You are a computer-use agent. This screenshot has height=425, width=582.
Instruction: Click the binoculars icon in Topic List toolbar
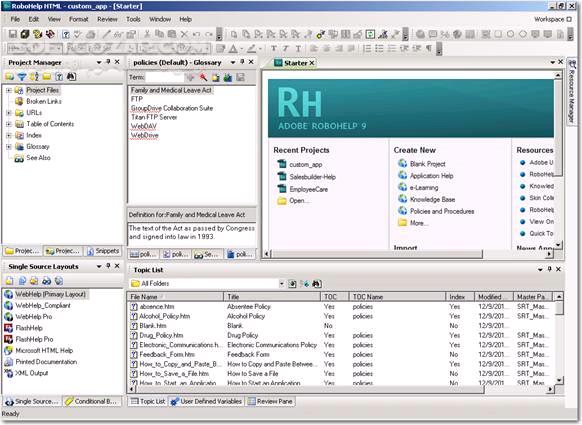point(316,284)
